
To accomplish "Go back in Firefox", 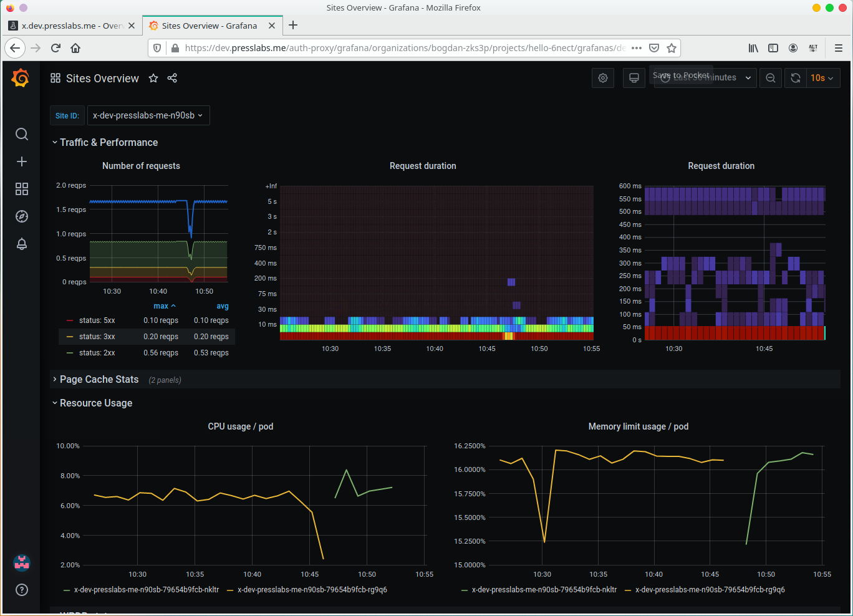I will [x=15, y=48].
